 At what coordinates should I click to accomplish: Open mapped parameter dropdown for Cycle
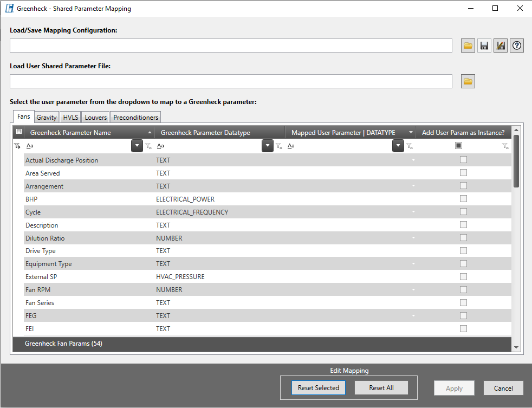(x=413, y=212)
